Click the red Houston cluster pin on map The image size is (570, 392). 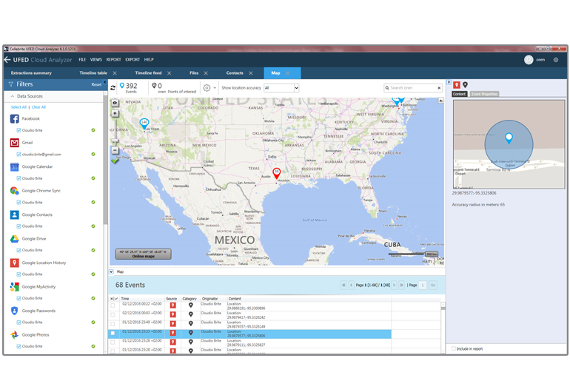pyautogui.click(x=277, y=173)
